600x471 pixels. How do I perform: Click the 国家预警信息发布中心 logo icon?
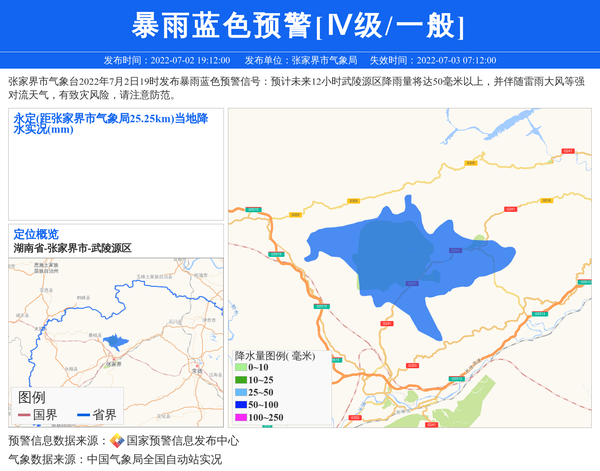point(116,441)
